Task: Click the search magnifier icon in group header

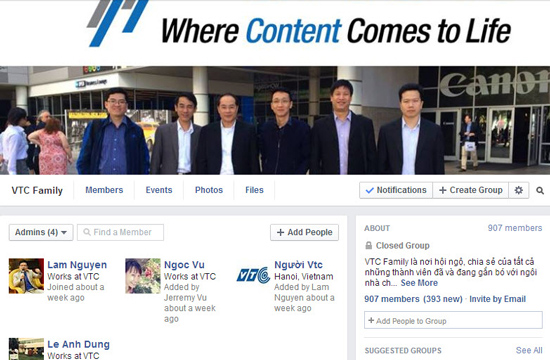Action: (x=540, y=191)
